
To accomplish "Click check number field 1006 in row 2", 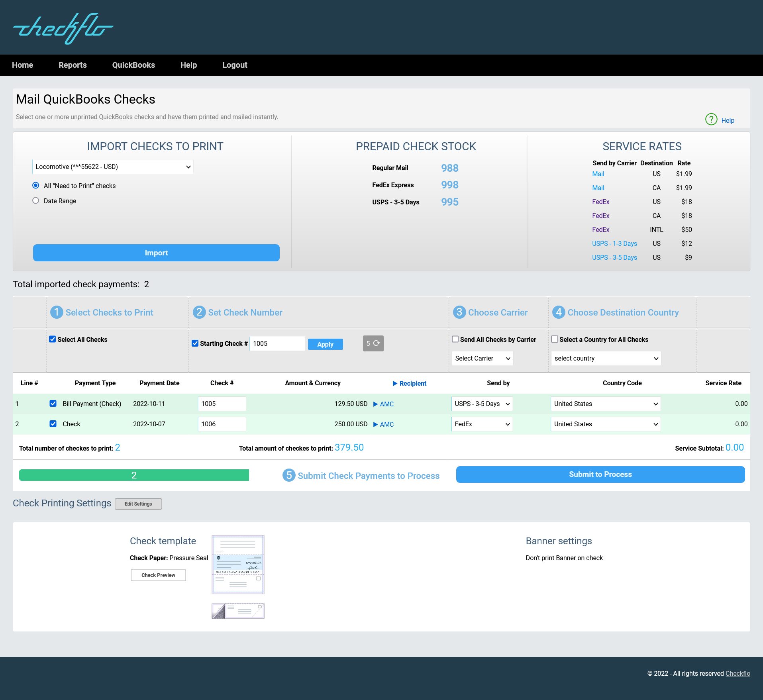I will 222,424.
